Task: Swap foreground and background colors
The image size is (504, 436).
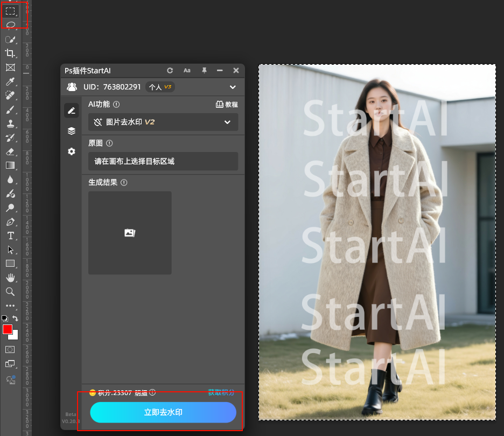Action: coord(16,319)
